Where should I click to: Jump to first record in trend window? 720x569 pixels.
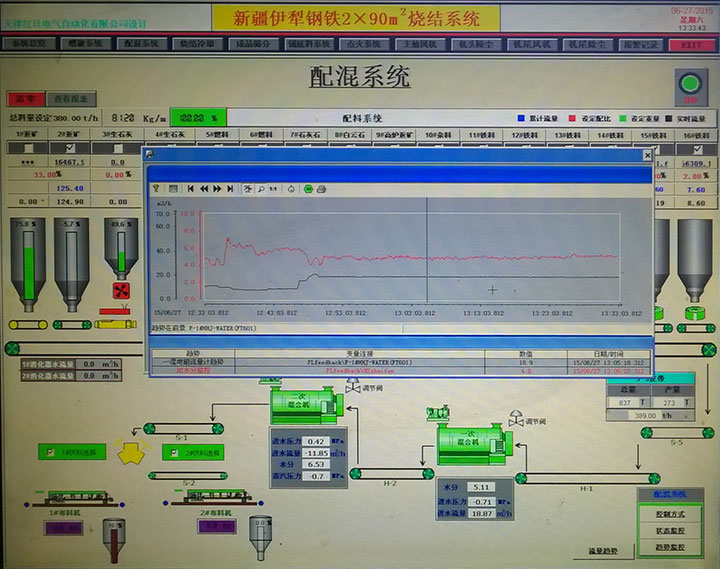coord(190,188)
